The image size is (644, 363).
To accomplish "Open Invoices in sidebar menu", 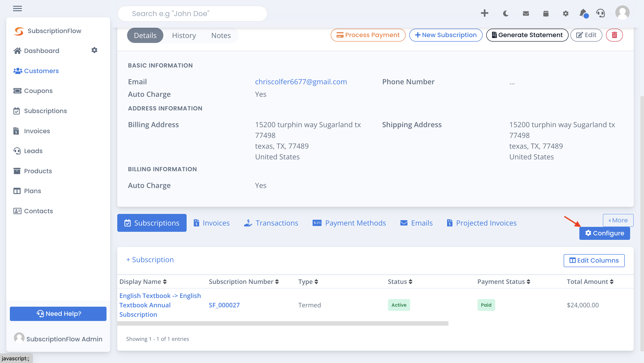I will point(32,131).
